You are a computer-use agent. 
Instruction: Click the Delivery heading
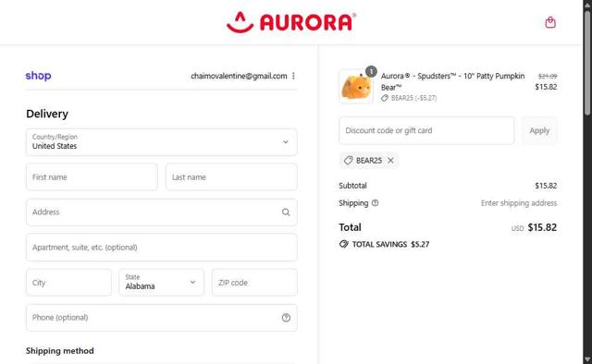tap(47, 114)
